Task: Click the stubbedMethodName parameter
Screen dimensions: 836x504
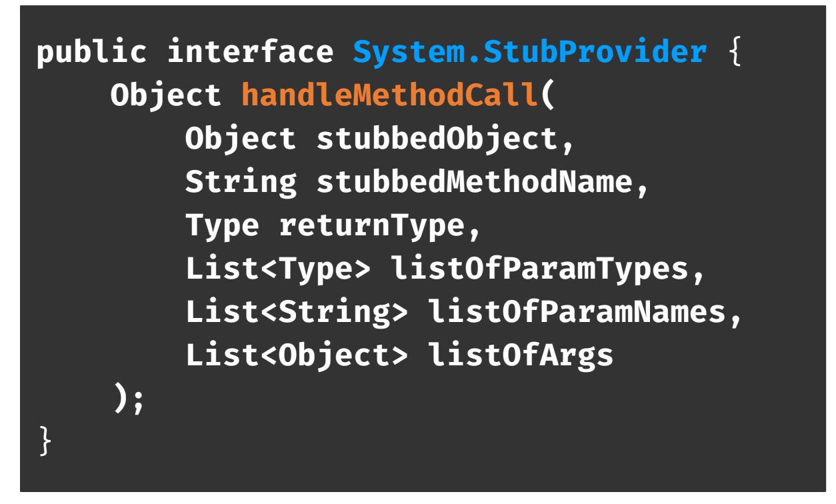Action: [x=474, y=183]
